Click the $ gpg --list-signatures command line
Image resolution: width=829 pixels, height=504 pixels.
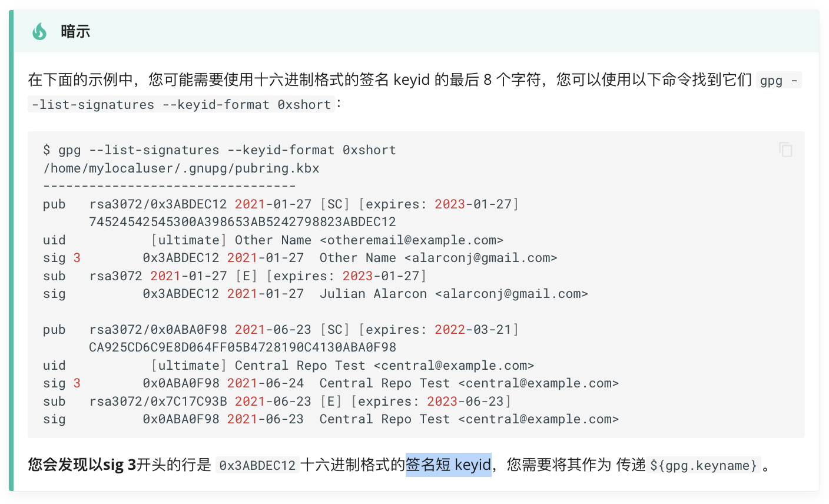click(x=219, y=150)
